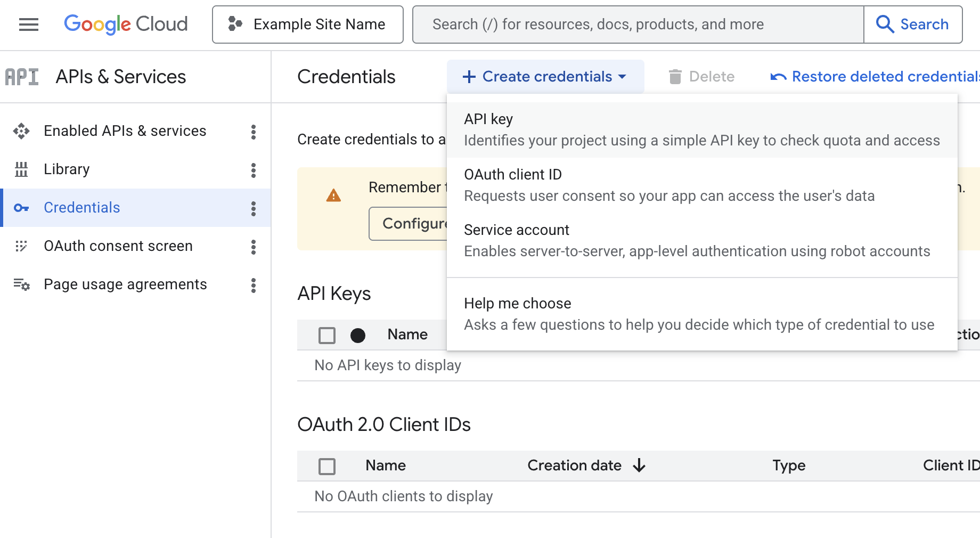This screenshot has width=980, height=538.
Task: Open more options for Page usage agreements
Action: point(254,286)
